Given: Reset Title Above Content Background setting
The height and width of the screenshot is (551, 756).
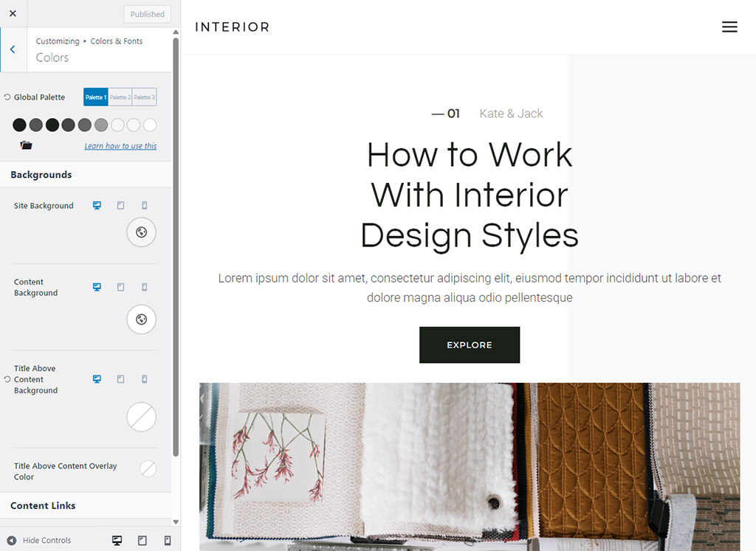Looking at the screenshot, I should (7, 379).
